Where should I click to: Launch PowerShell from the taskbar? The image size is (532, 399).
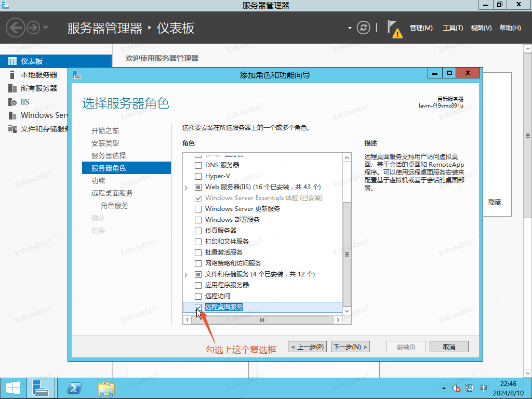click(x=74, y=388)
